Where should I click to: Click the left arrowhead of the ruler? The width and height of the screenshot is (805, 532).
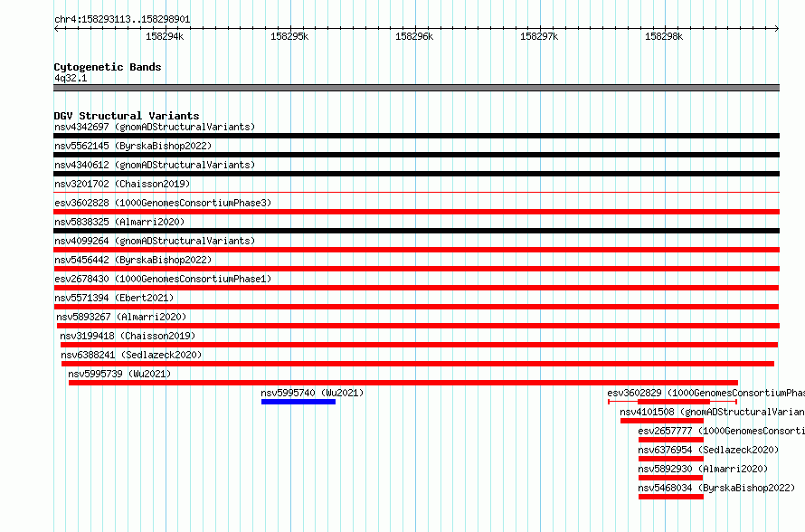point(56,29)
